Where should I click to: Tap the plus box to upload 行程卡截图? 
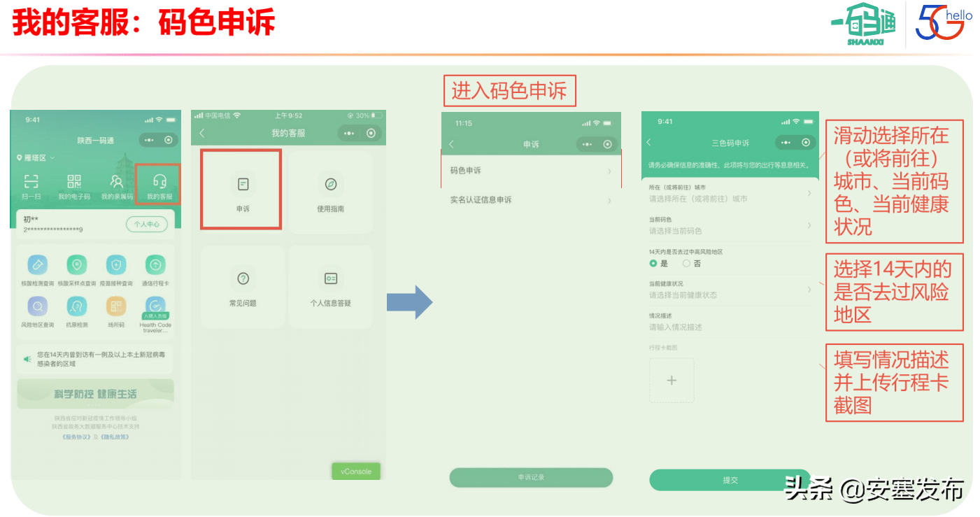point(672,381)
